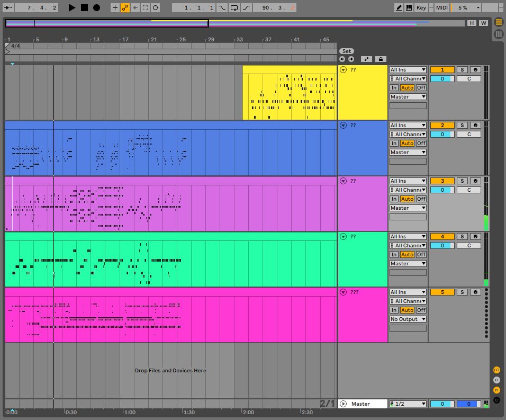Click the Master track play button
The height and width of the screenshot is (420, 506).
[343, 404]
